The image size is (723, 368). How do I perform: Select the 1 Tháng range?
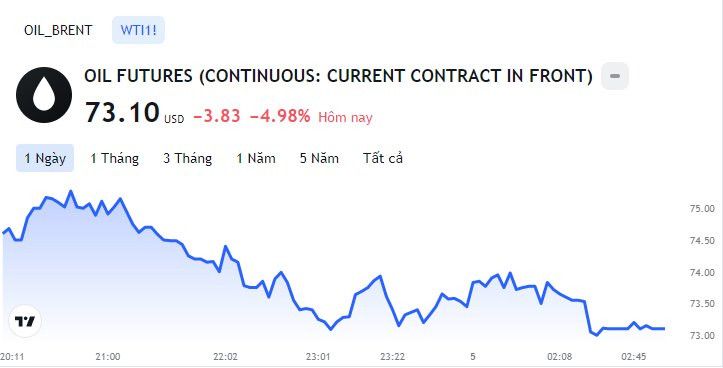(114, 158)
